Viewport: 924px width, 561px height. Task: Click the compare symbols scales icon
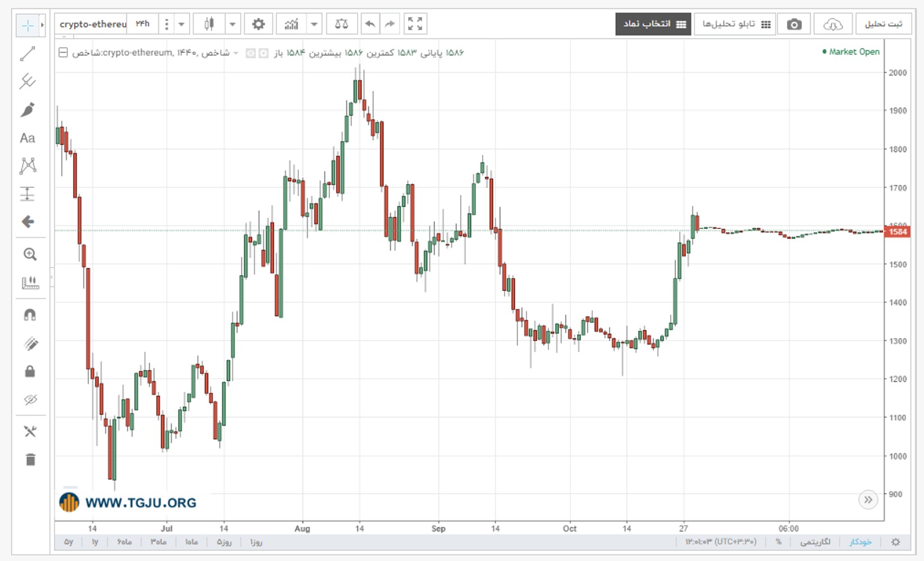pyautogui.click(x=341, y=24)
